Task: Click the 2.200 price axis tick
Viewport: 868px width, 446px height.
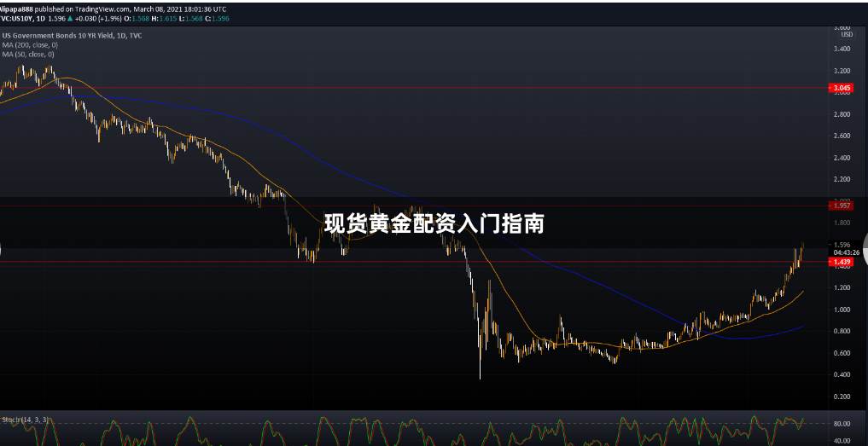Action: tap(842, 179)
